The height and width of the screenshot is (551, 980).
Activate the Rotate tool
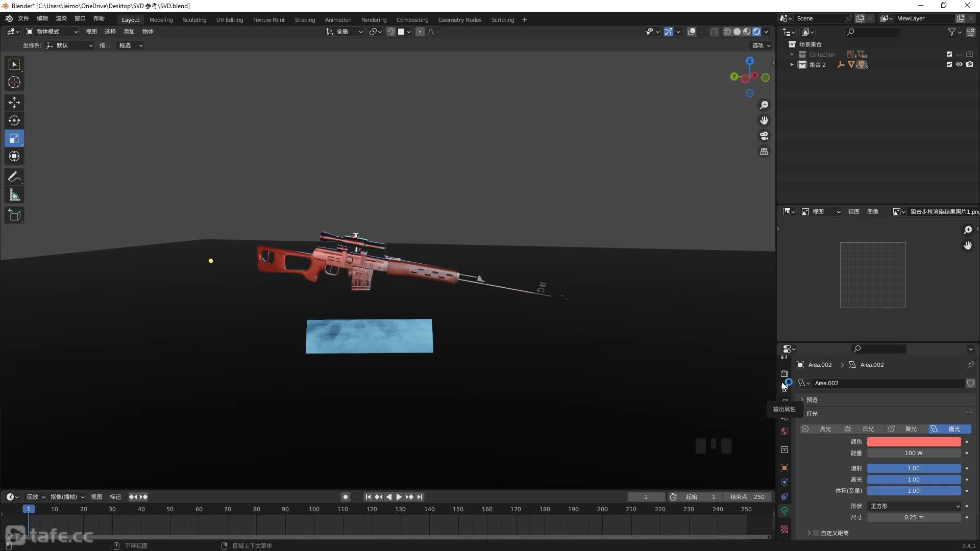tap(14, 120)
